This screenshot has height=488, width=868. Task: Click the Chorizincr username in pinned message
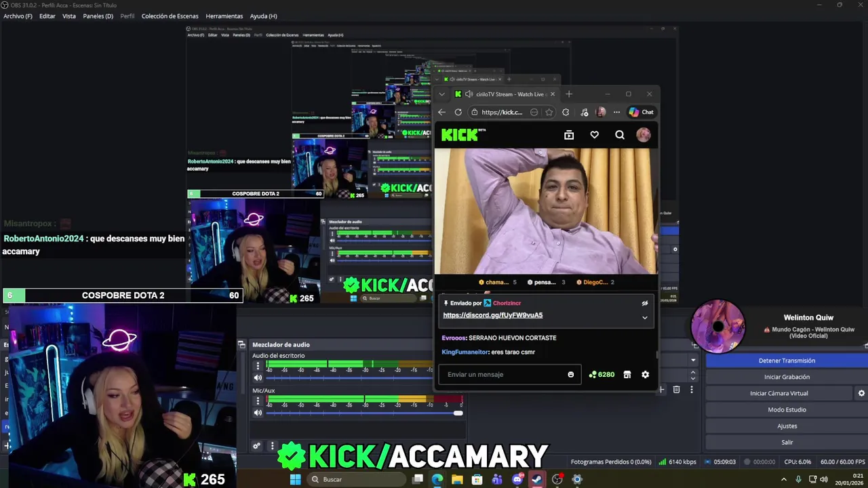click(x=507, y=303)
